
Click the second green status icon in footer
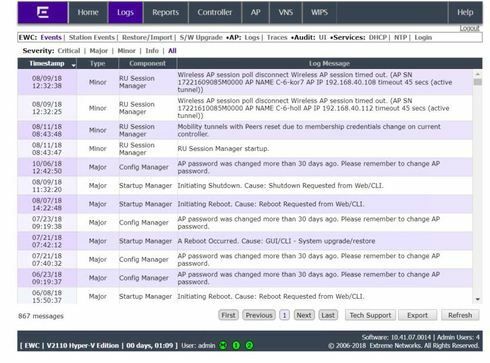(236, 345)
